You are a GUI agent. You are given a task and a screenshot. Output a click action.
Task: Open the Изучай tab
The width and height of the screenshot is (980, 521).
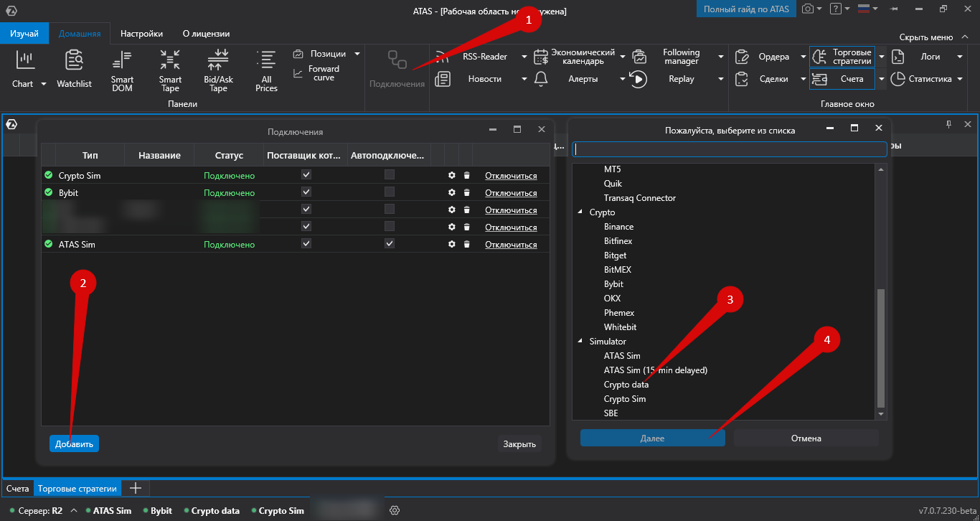(x=24, y=34)
